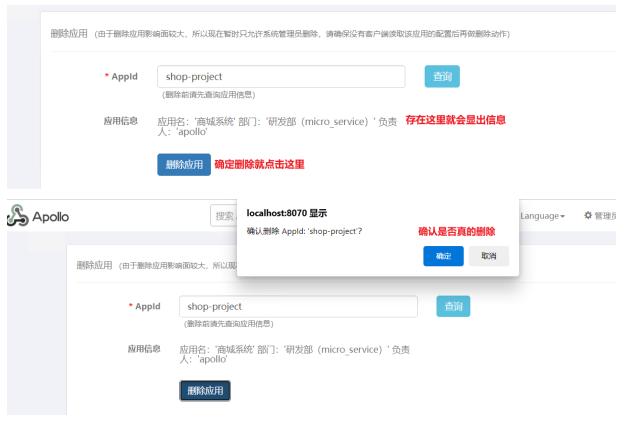Click the upper 查询 query button
Screen dimensions: 642x423
(442, 76)
